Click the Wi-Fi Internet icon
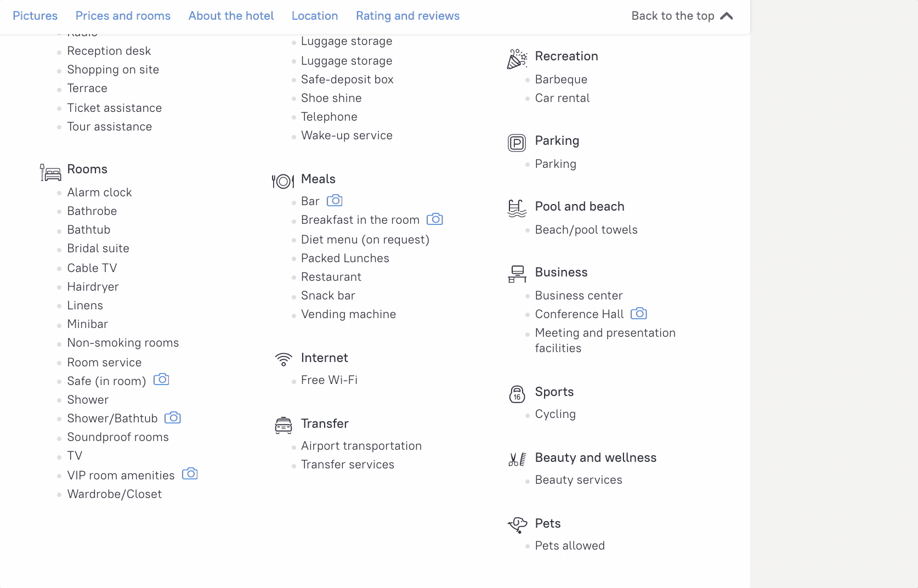This screenshot has height=588, width=918. coord(284,360)
